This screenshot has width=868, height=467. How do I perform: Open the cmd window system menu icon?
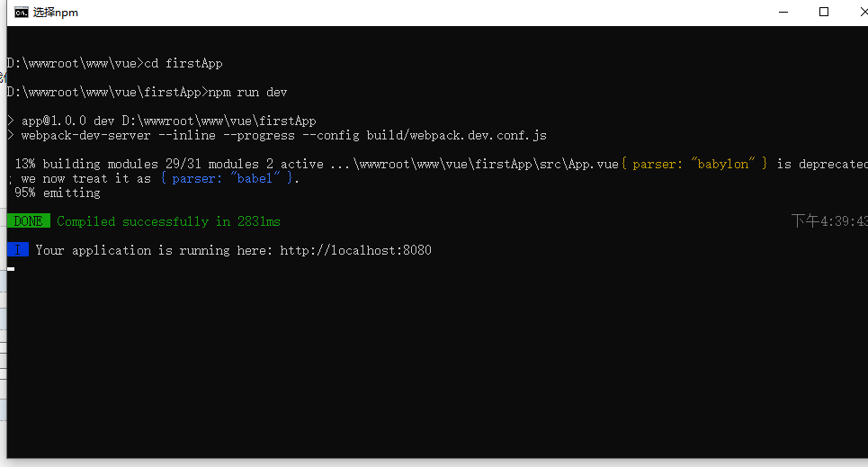point(20,12)
